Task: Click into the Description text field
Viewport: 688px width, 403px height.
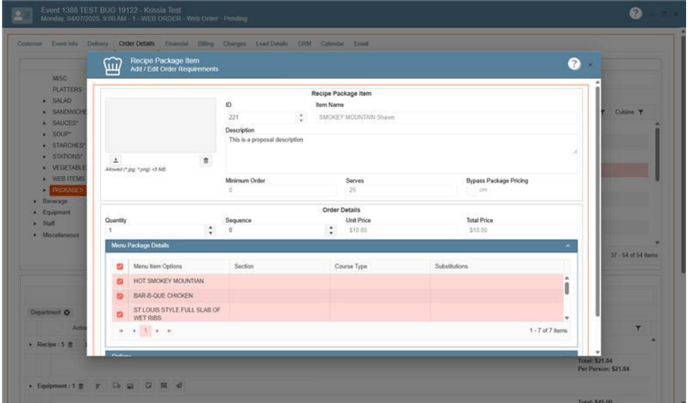Action: [400, 145]
